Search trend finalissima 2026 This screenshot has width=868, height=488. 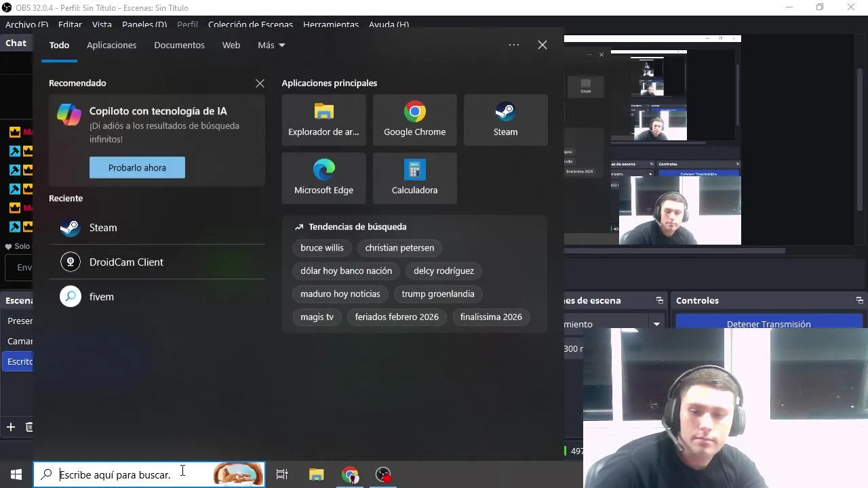[491, 317]
